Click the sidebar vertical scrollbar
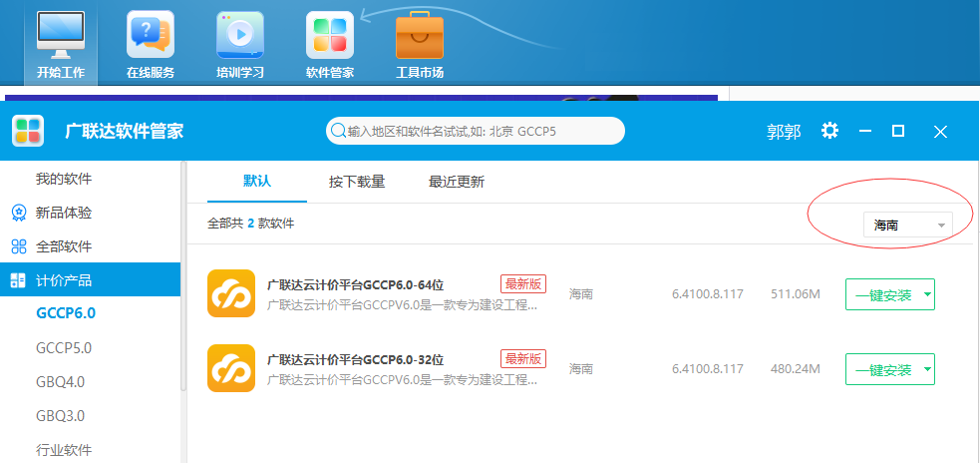 click(x=183, y=275)
